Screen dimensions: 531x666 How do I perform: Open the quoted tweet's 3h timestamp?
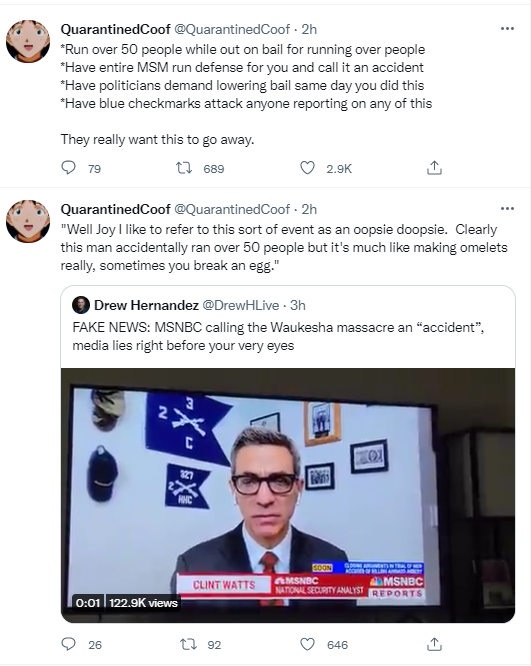[x=298, y=305]
